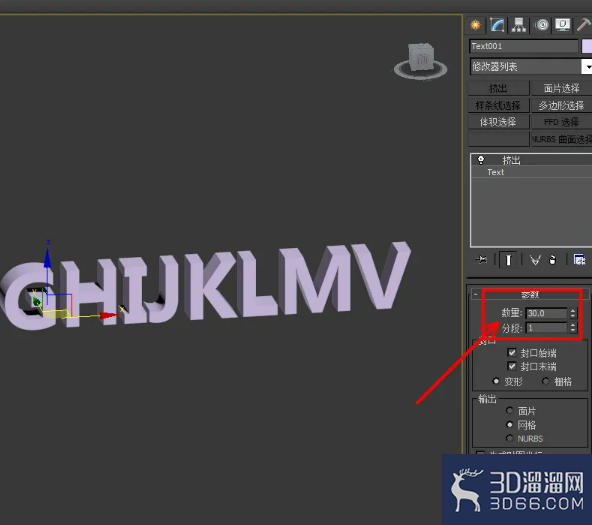Select the blue Z axis gizmo arrow
The height and width of the screenshot is (525, 592).
pyautogui.click(x=48, y=258)
